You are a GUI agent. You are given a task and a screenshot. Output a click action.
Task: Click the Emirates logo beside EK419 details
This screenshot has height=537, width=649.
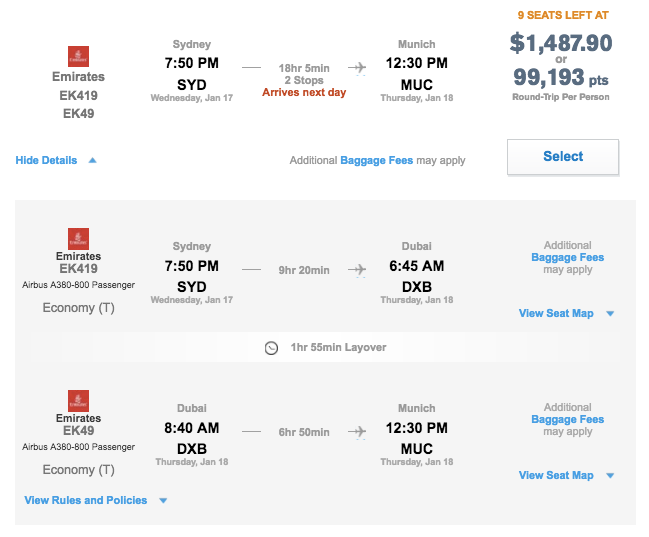pos(78,239)
